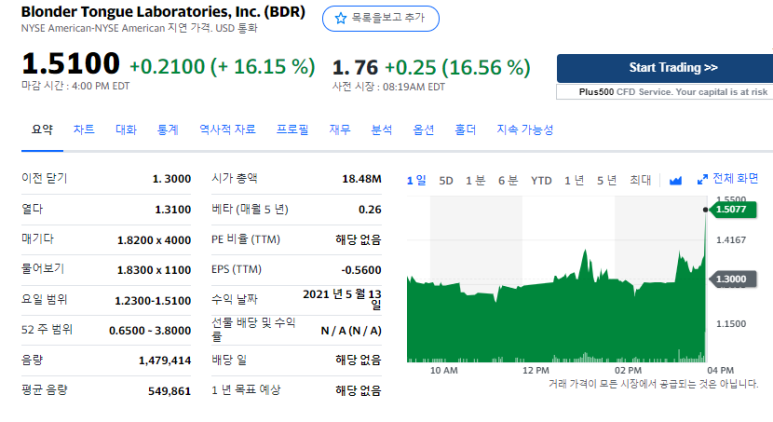Screen dimensions: 773x422
Task: Add BDR to watchlist via 목록을보고 추가 button
Action: coord(381,19)
